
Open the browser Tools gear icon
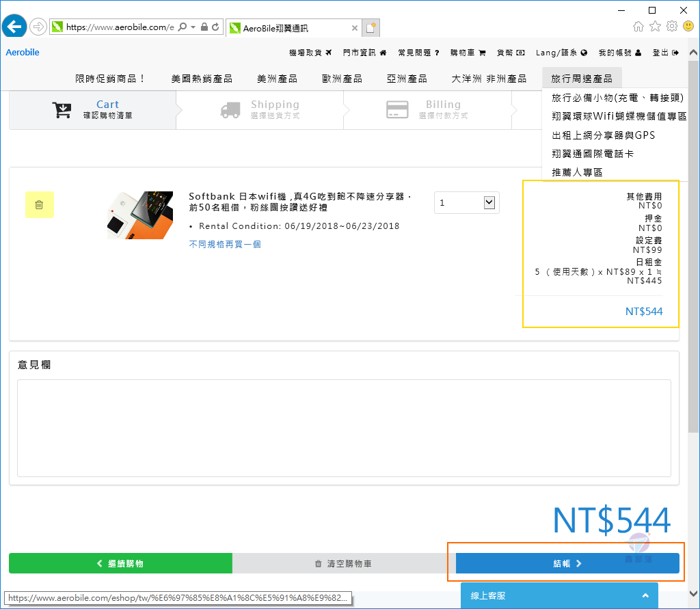(x=672, y=27)
